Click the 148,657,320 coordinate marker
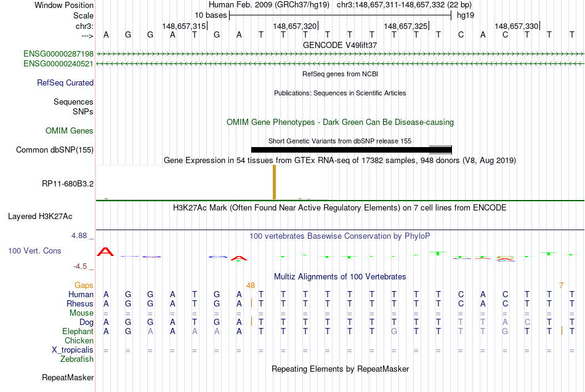 tap(296, 26)
